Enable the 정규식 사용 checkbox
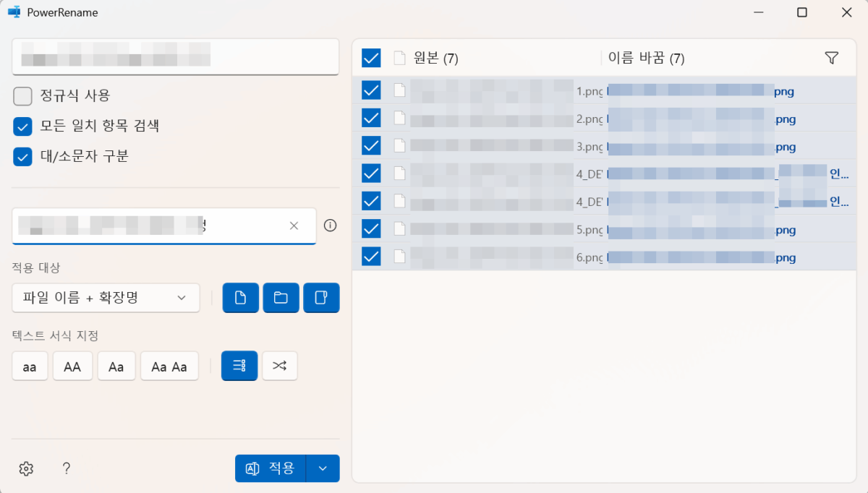The height and width of the screenshot is (493, 868). point(22,95)
